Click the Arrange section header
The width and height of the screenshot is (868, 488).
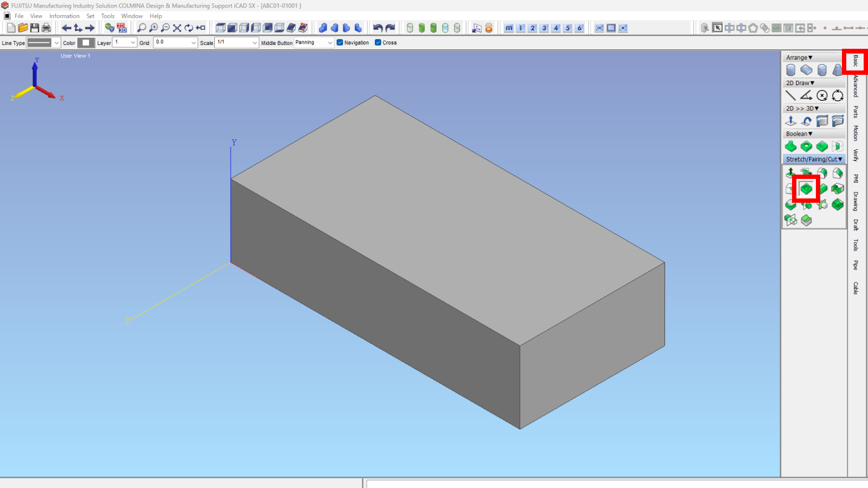tap(799, 57)
